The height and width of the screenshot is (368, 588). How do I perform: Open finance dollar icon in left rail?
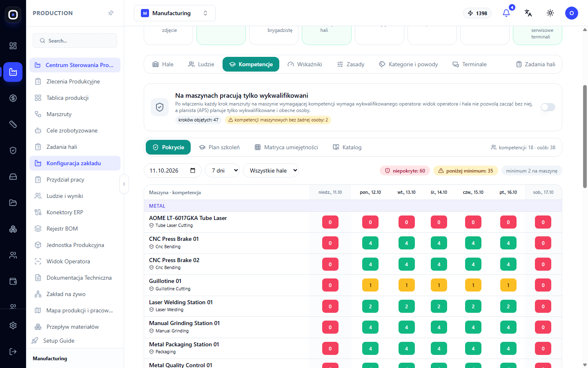pyautogui.click(x=13, y=98)
